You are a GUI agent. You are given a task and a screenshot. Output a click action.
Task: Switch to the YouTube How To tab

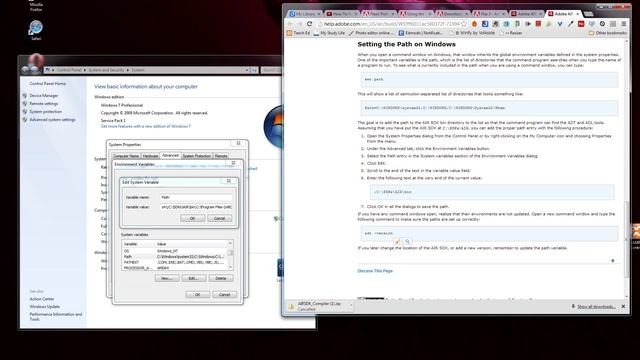click(x=342, y=14)
